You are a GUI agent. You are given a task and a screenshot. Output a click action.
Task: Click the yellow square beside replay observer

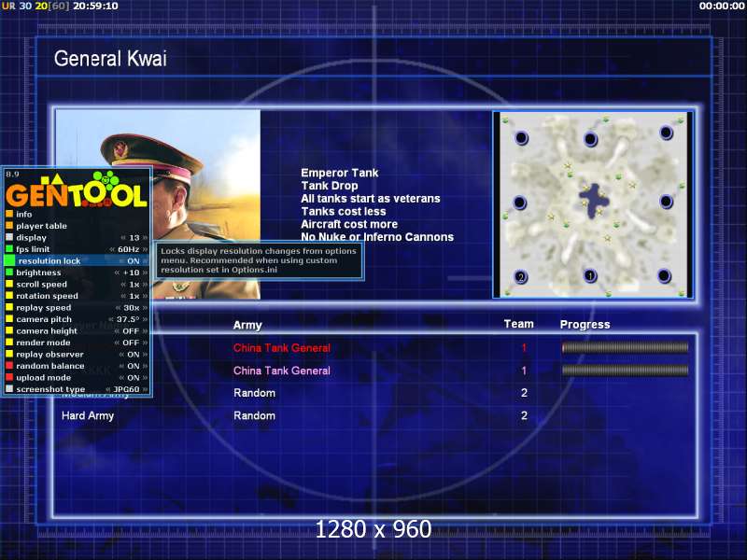coord(9,354)
